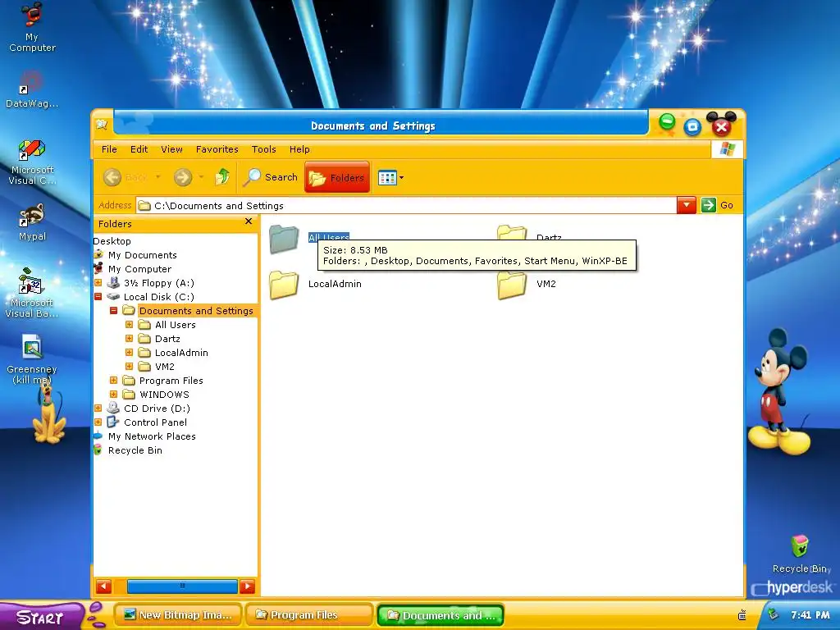840x630 pixels.
Task: Expand the Dartz tree node
Action: point(129,338)
